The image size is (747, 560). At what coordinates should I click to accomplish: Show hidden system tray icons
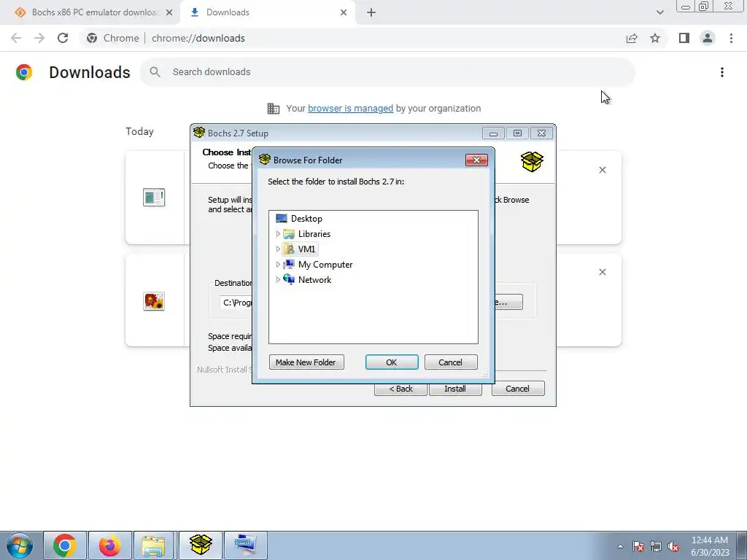click(620, 546)
